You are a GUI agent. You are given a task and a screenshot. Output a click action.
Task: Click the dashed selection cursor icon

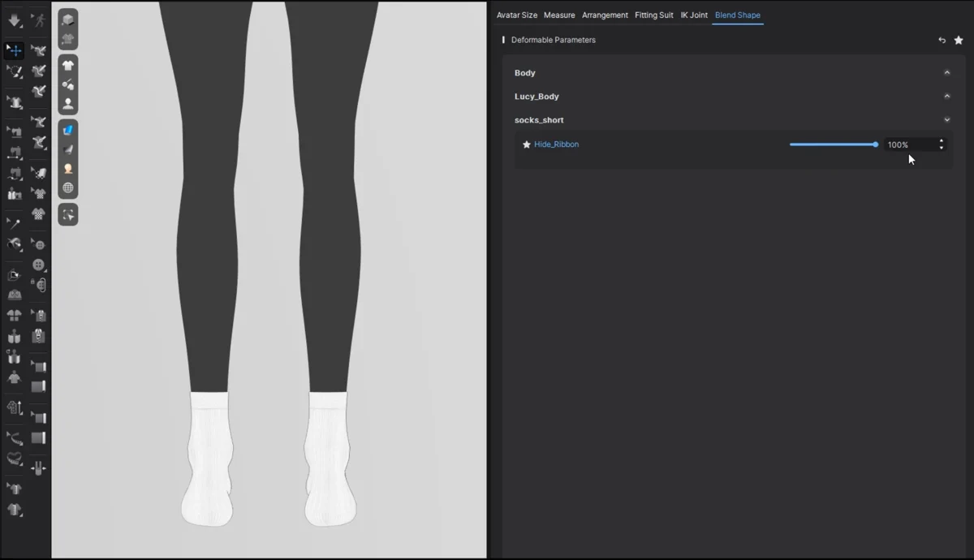pyautogui.click(x=68, y=214)
